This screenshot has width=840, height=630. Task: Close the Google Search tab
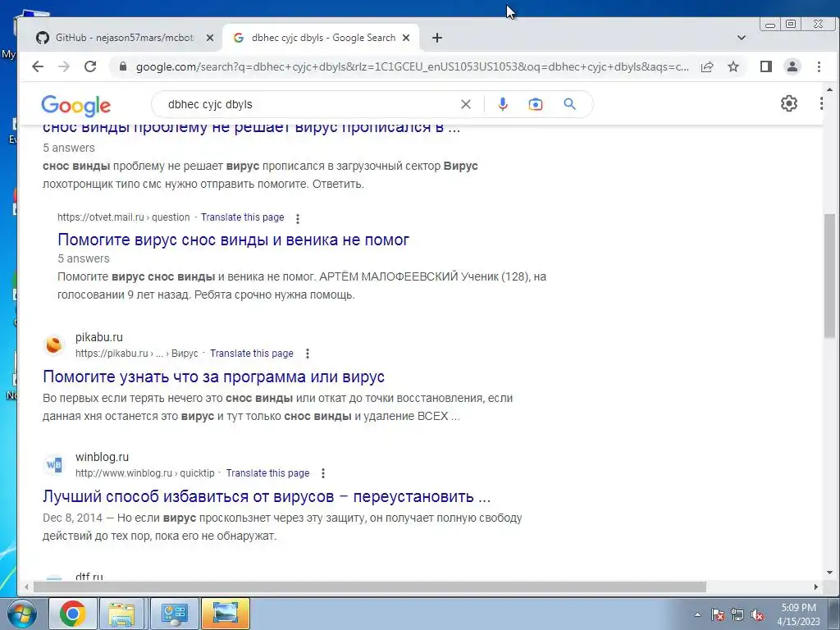coord(406,38)
